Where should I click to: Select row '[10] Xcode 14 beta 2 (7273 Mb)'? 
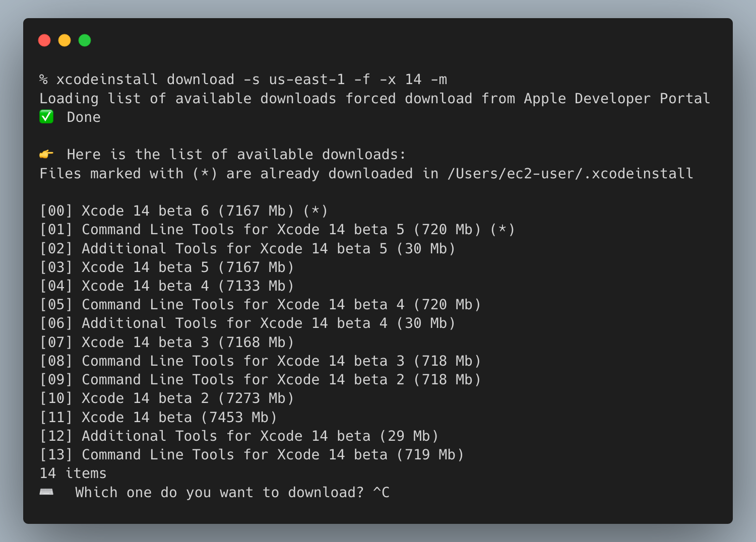click(x=167, y=398)
